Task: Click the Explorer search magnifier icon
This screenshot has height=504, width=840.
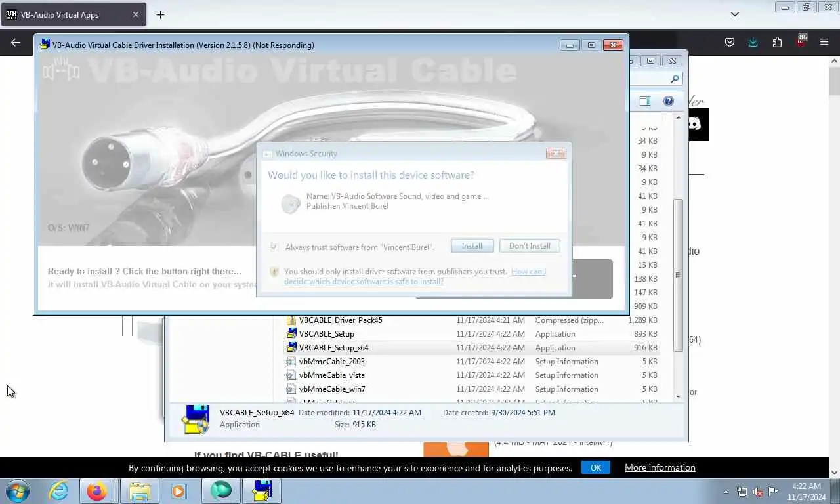Action: click(x=675, y=79)
